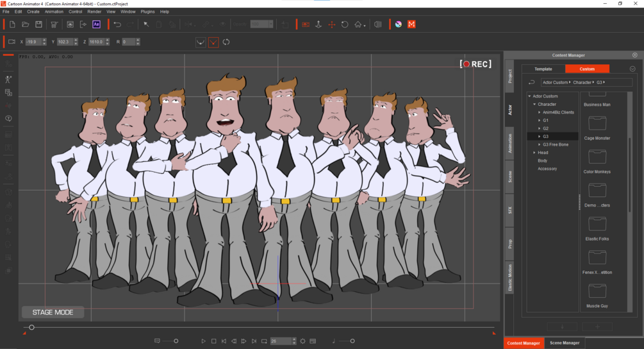Jump to the first frame

click(x=224, y=341)
